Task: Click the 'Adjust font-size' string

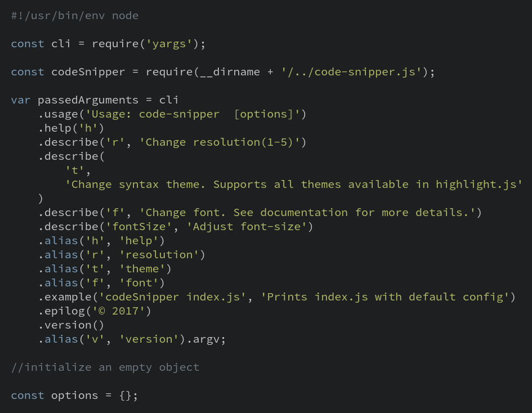Action: coord(247,227)
